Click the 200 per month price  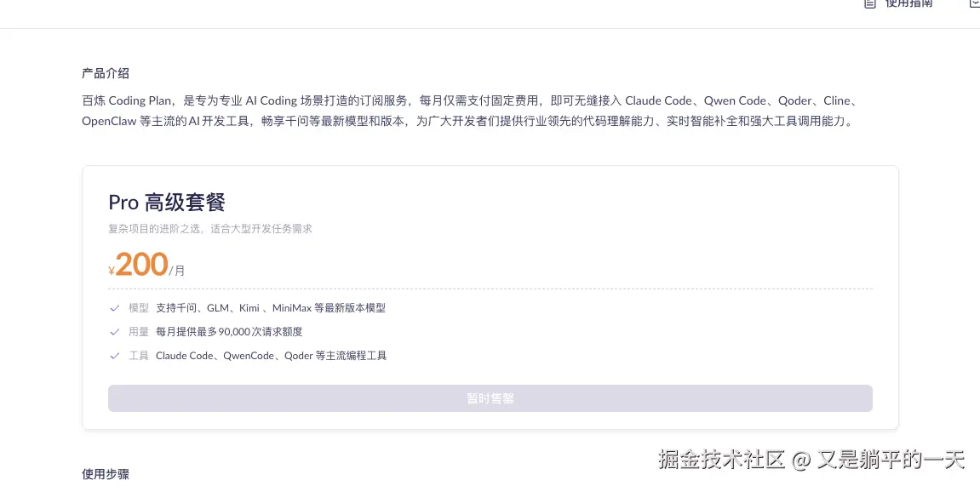tap(147, 265)
